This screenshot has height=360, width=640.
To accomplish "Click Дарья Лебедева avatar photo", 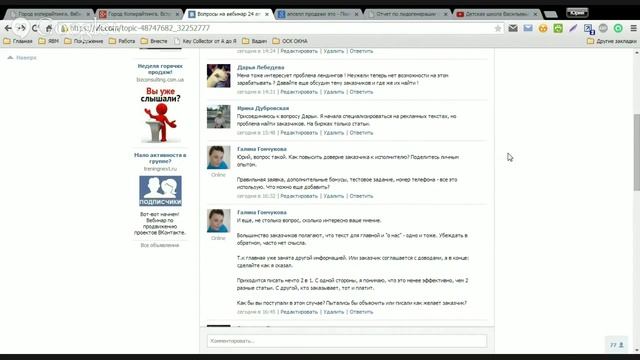I will [218, 76].
